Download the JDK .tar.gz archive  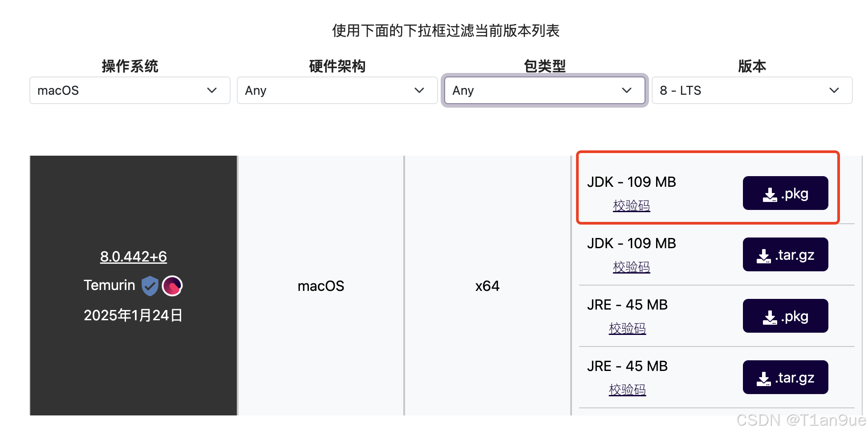pos(785,254)
